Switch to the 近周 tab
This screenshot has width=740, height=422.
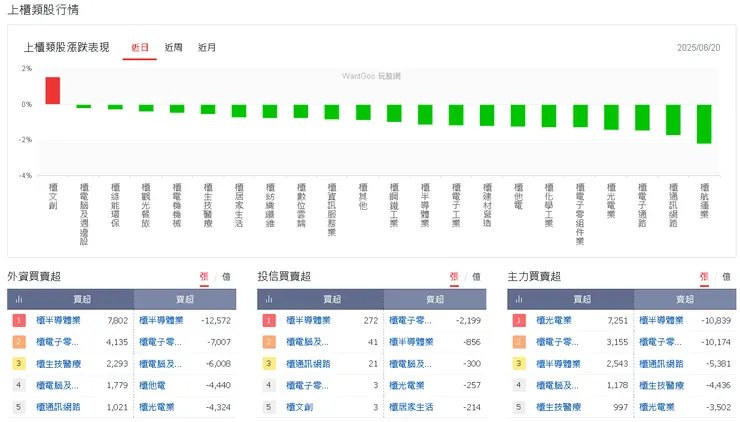point(173,48)
